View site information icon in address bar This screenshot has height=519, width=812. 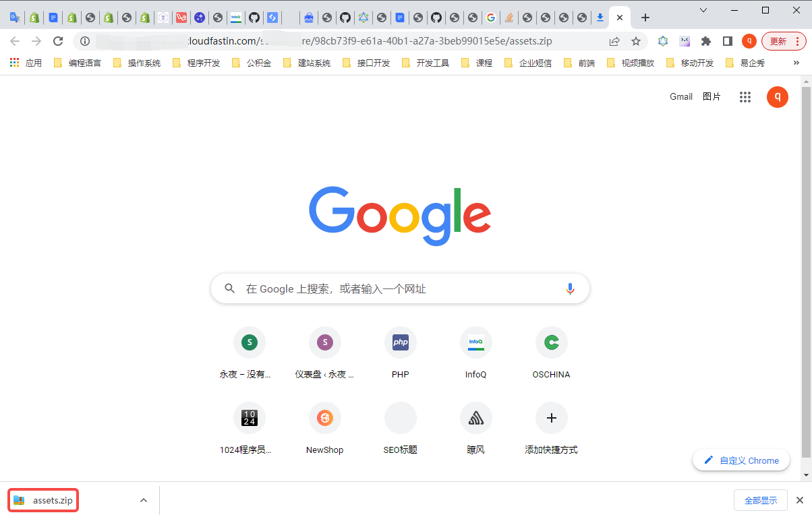85,41
